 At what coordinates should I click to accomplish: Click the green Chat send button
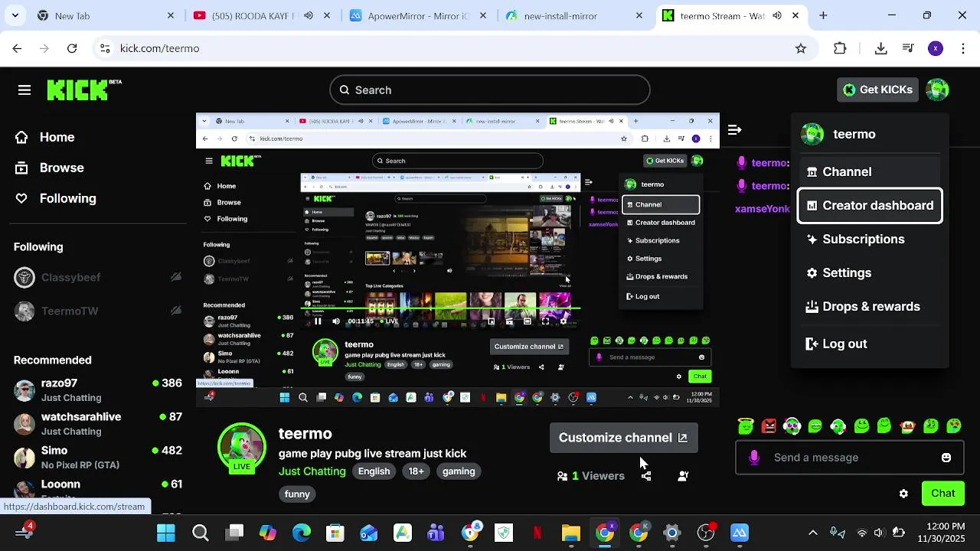[x=942, y=494]
